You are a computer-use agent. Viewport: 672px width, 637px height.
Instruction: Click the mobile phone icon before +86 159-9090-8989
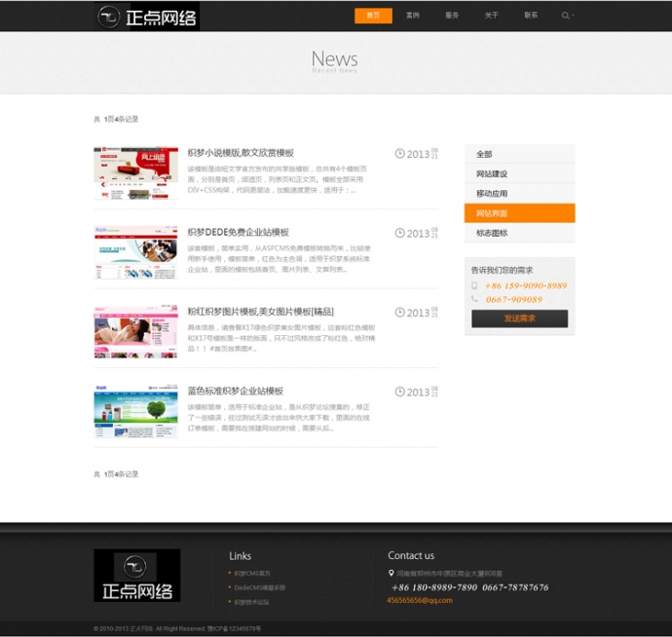[474, 285]
